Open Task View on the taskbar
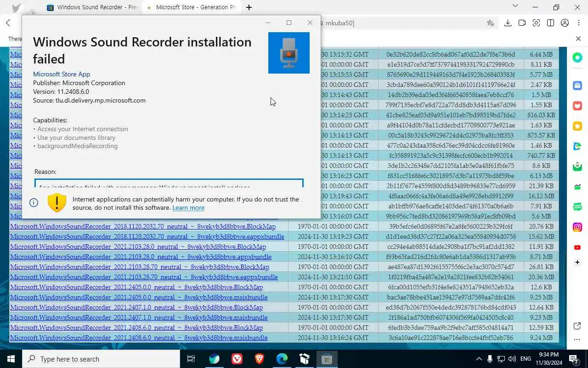 pos(192,359)
